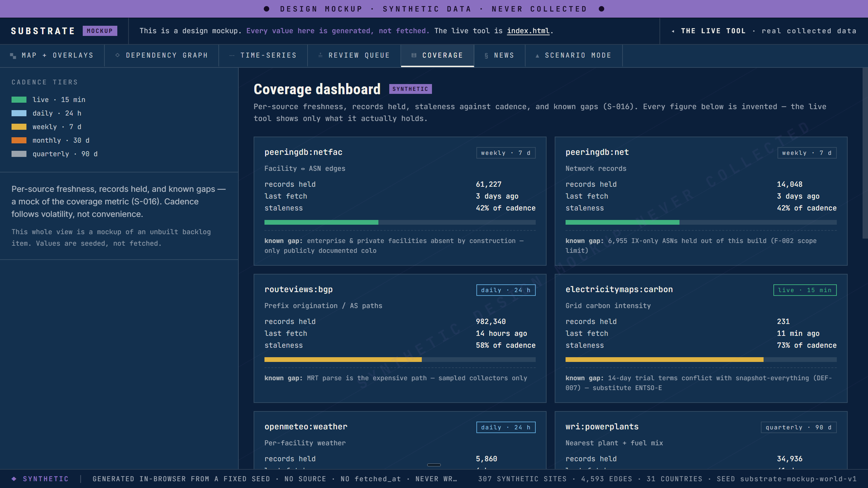Click the Prefix origination / AS paths subtitle
The height and width of the screenshot is (488, 868).
(323, 306)
